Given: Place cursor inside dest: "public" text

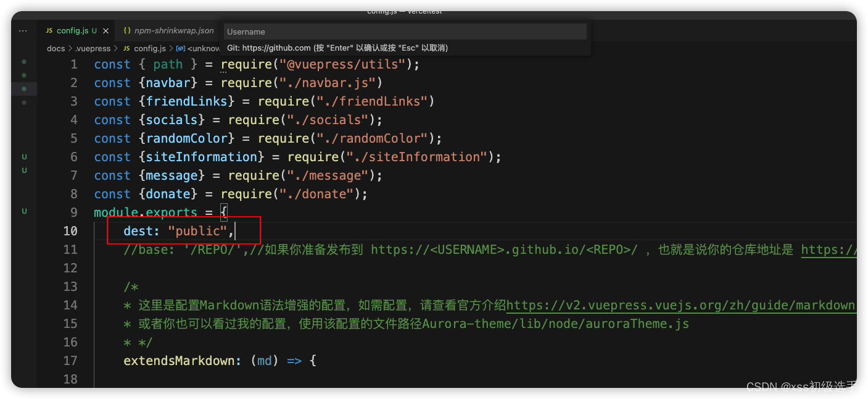Looking at the screenshot, I should [176, 230].
